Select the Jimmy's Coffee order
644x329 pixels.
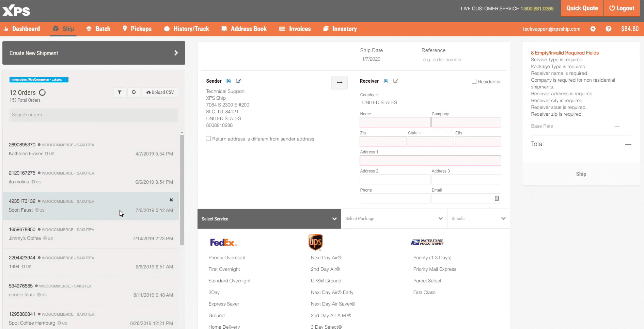tap(91, 234)
